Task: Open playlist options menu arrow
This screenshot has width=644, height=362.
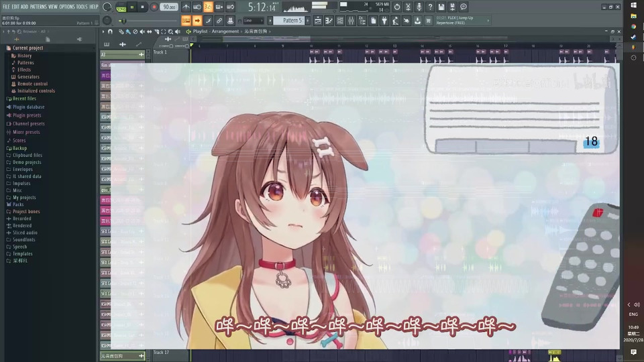Action: (x=103, y=32)
